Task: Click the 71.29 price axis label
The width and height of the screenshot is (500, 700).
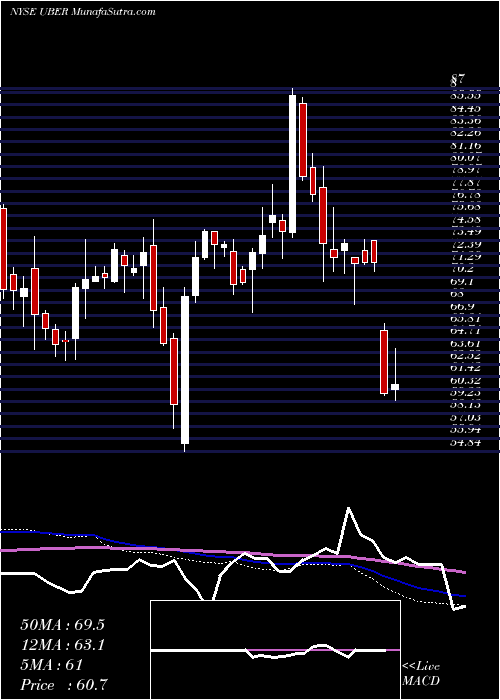Action: click(466, 257)
